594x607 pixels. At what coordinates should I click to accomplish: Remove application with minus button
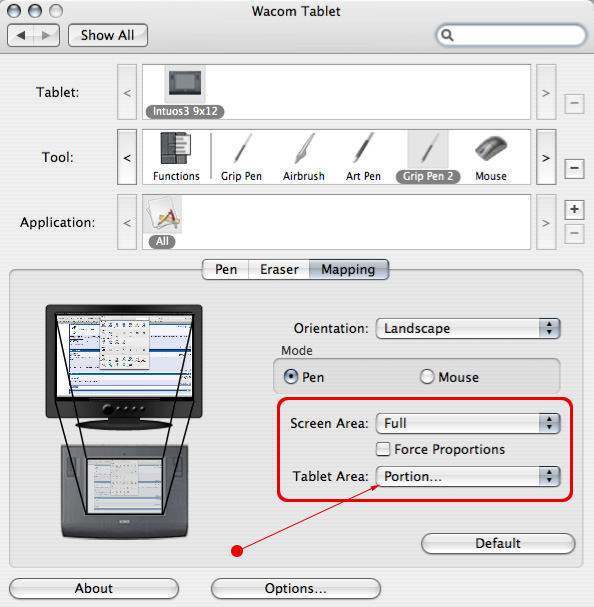click(x=574, y=233)
